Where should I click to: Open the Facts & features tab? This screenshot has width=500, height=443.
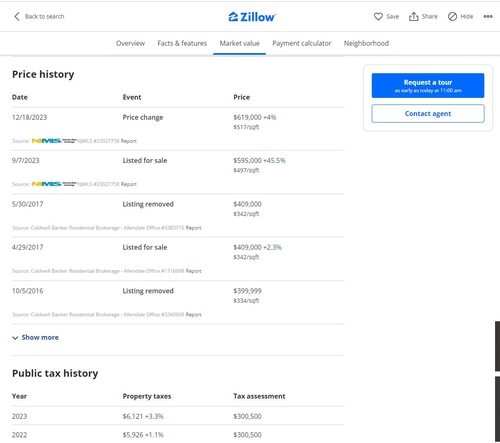point(182,43)
